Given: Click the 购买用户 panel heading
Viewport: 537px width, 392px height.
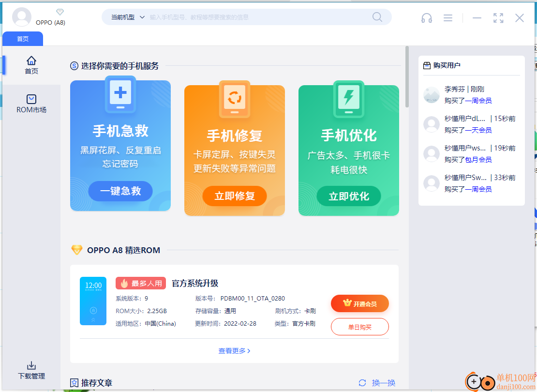Looking at the screenshot, I should click(447, 65).
